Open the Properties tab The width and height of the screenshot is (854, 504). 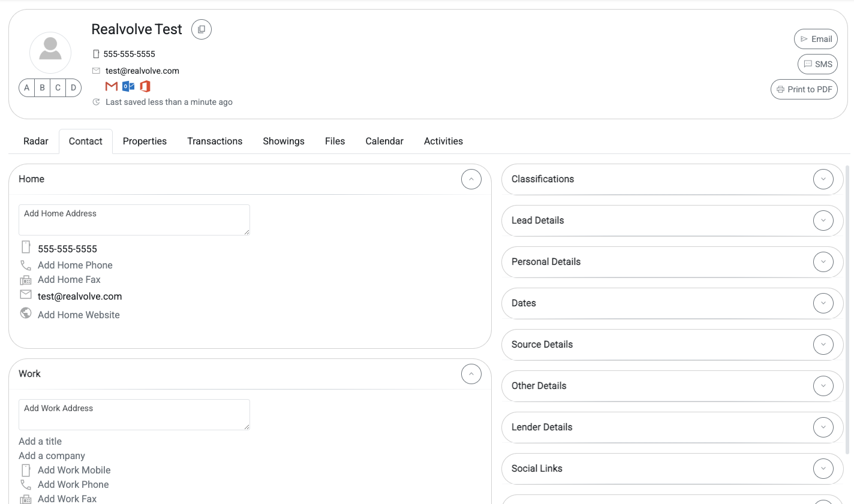145,141
